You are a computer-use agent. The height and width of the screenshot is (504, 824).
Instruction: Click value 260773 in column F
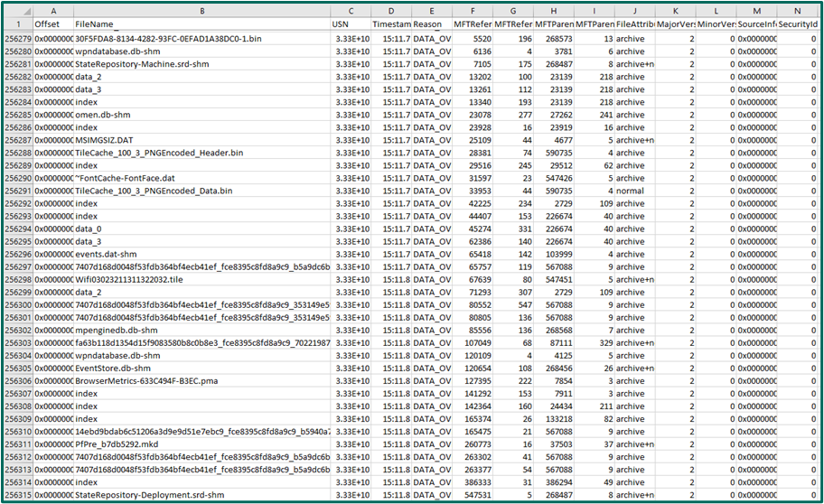(x=473, y=444)
